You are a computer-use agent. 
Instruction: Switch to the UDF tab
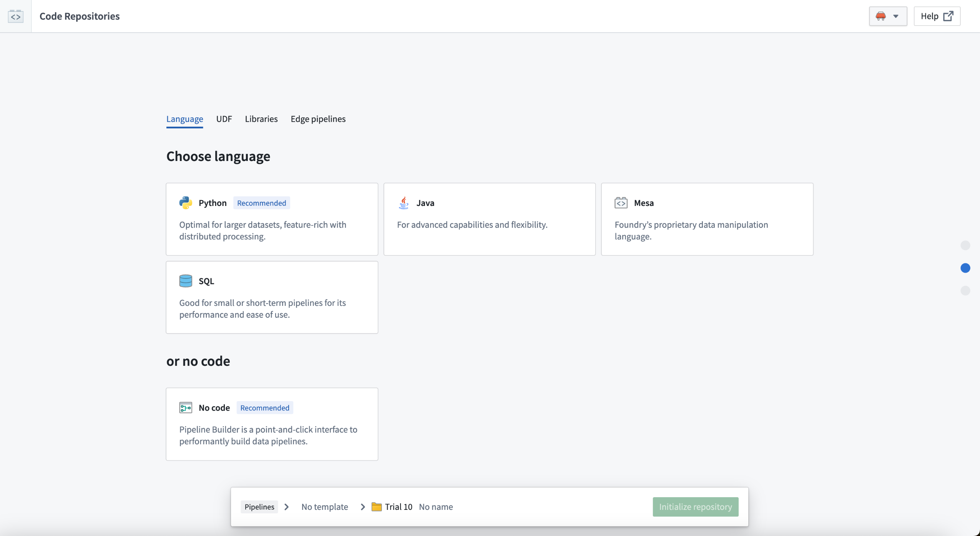coord(224,119)
